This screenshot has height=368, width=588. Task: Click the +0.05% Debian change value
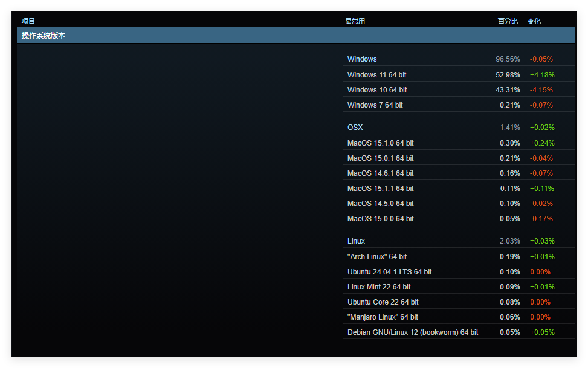tap(542, 332)
